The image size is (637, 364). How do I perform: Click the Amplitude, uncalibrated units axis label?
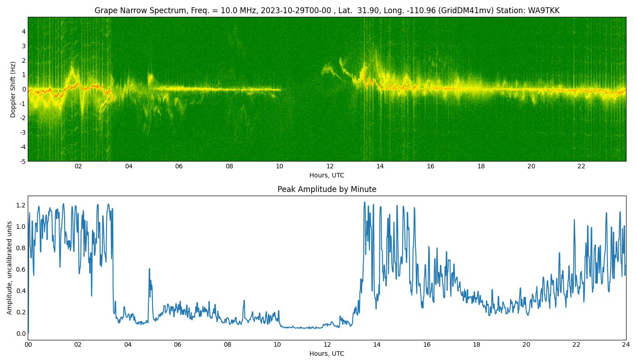pos(10,268)
